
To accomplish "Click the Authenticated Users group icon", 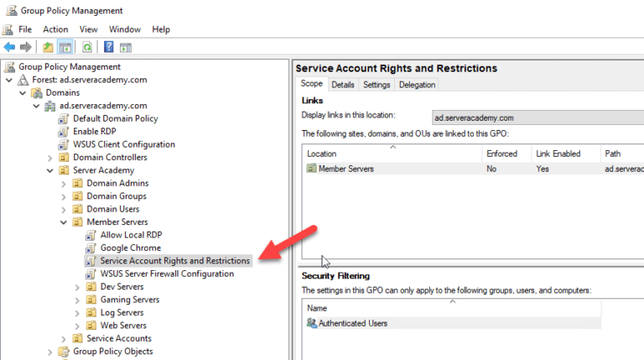I will point(312,323).
